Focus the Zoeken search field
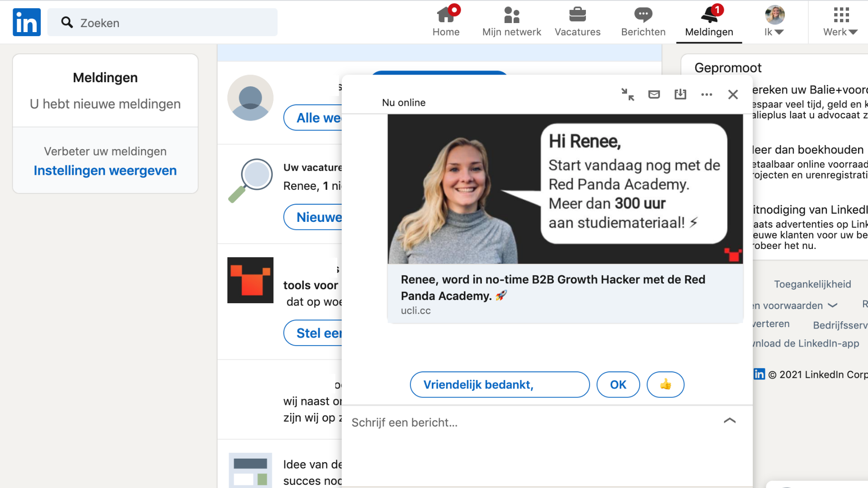 [162, 22]
